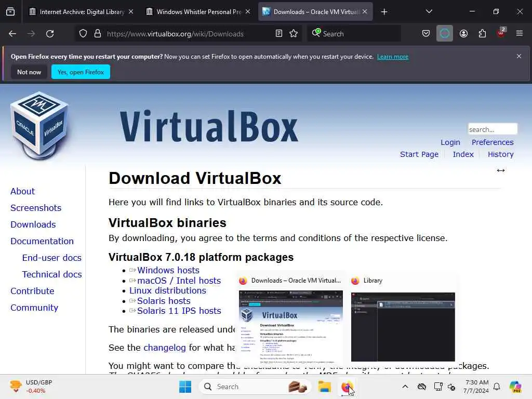The width and height of the screenshot is (532, 399).
Task: Open Contribute in the sidebar
Action: [32, 291]
